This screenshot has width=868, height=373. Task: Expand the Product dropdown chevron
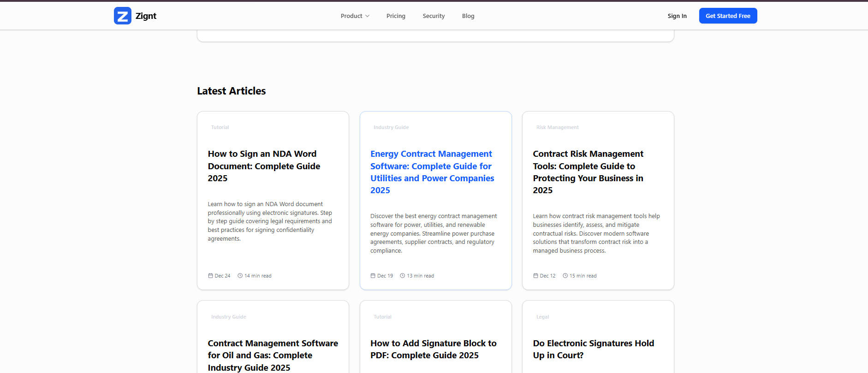coord(368,16)
